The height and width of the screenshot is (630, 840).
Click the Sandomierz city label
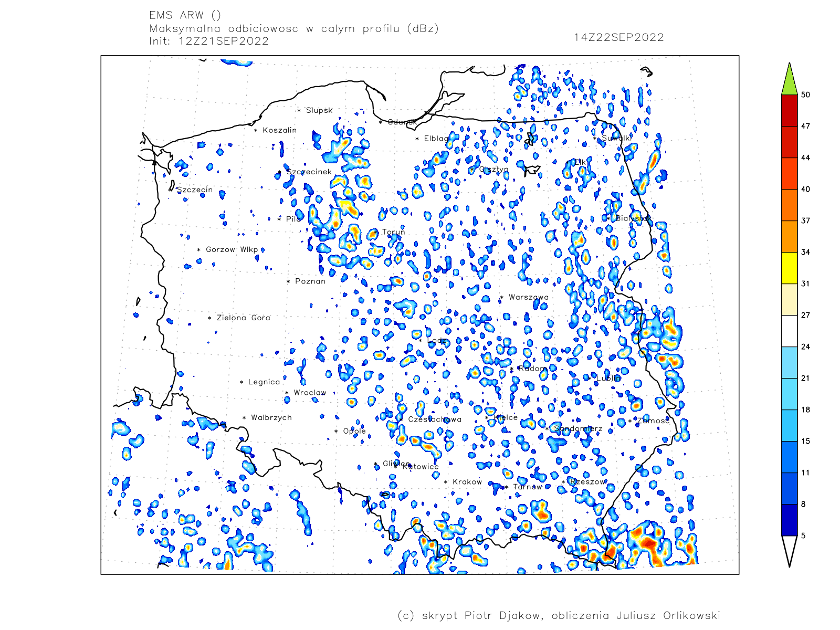tap(578, 428)
